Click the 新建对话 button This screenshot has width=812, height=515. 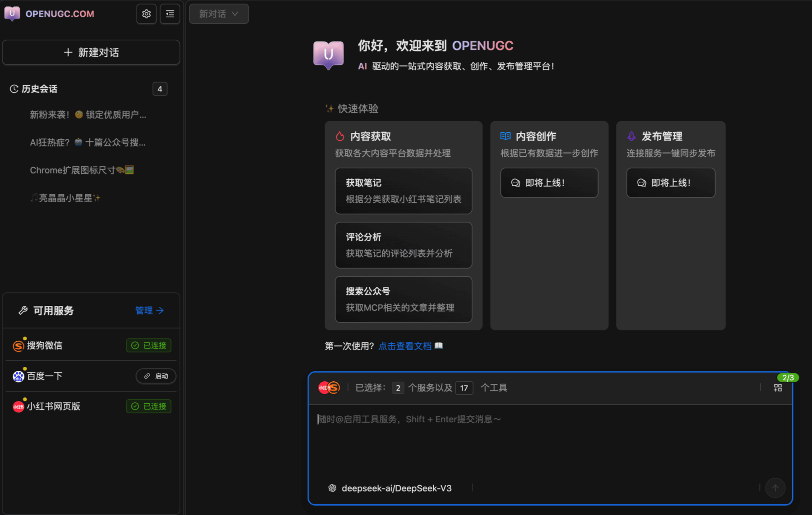(x=91, y=52)
